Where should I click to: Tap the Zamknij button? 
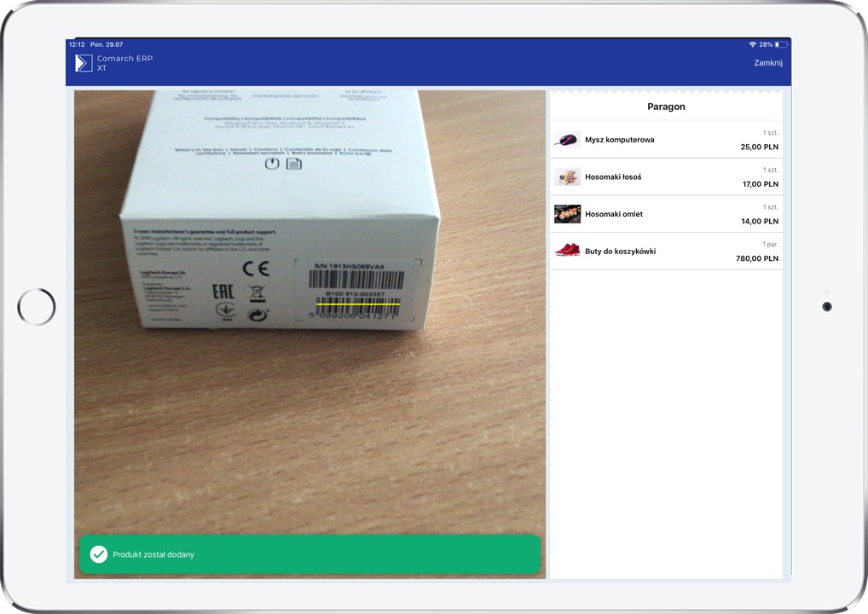click(x=767, y=63)
